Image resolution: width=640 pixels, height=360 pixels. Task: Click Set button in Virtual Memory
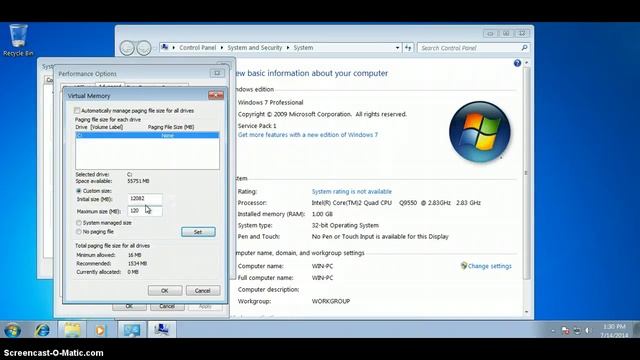coord(198,232)
